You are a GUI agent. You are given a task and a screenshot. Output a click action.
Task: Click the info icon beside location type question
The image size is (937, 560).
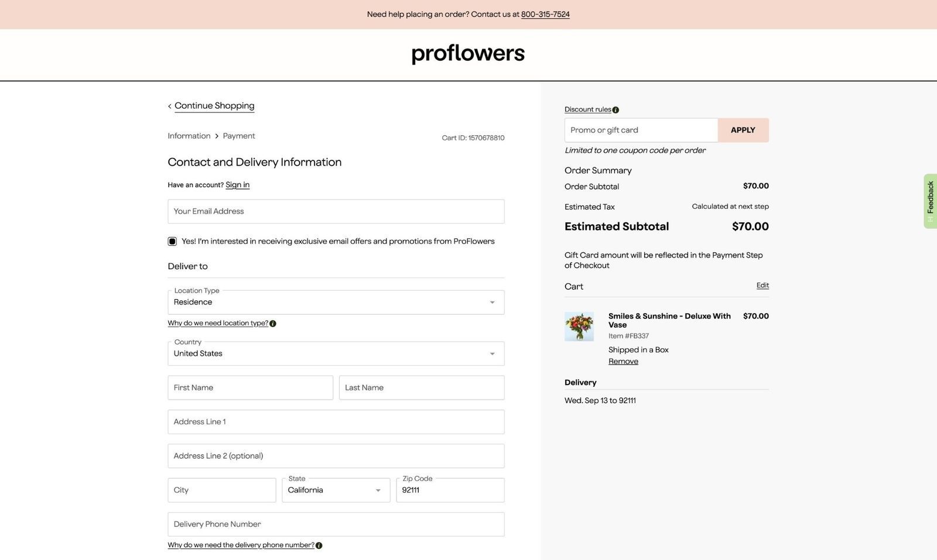272,323
